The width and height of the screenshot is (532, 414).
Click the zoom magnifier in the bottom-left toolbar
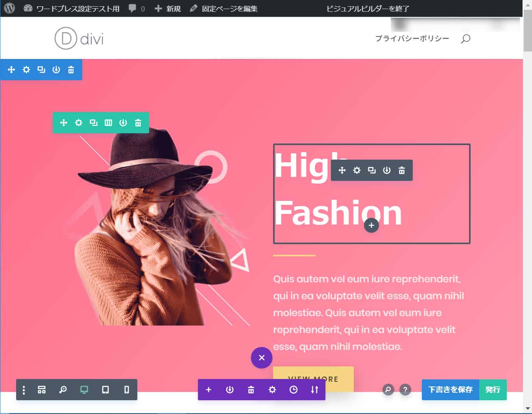pos(63,390)
